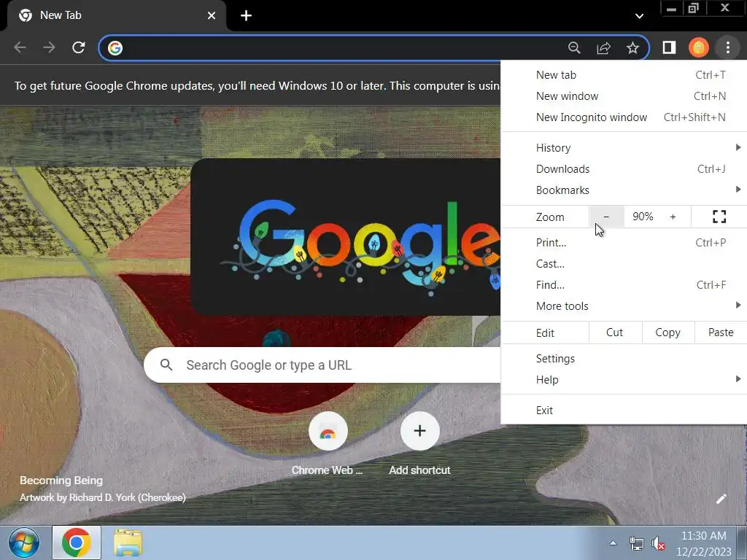Click the Chrome taskbar icon
This screenshot has width=747, height=560.
(x=76, y=542)
